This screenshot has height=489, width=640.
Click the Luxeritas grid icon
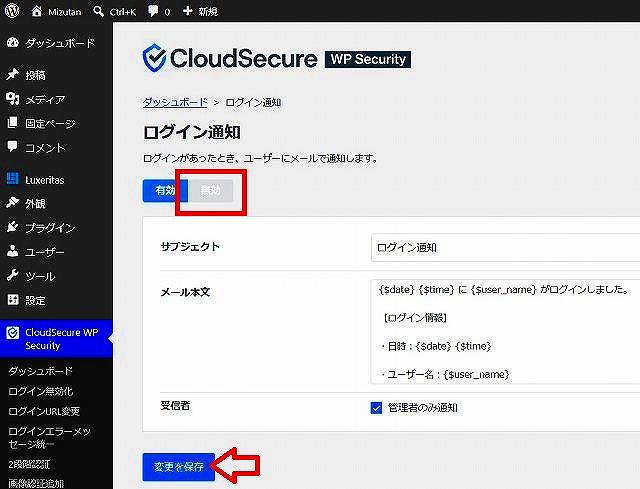point(13,179)
